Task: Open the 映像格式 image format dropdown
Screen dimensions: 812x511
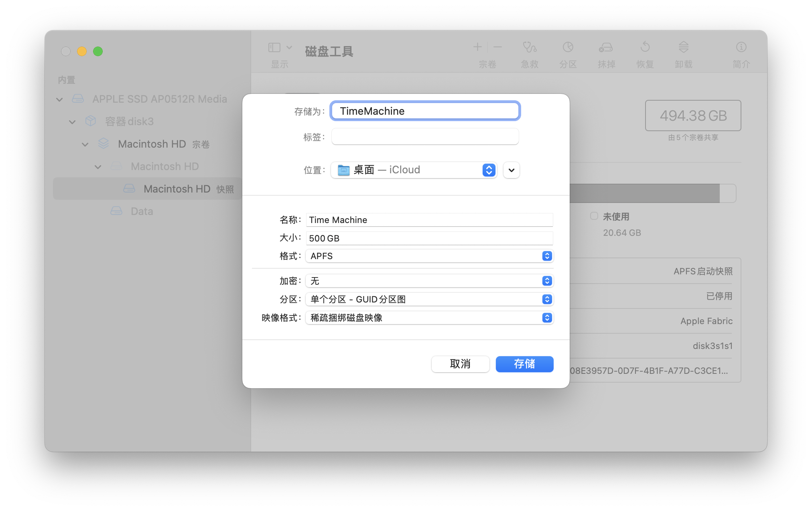Action: (x=429, y=318)
